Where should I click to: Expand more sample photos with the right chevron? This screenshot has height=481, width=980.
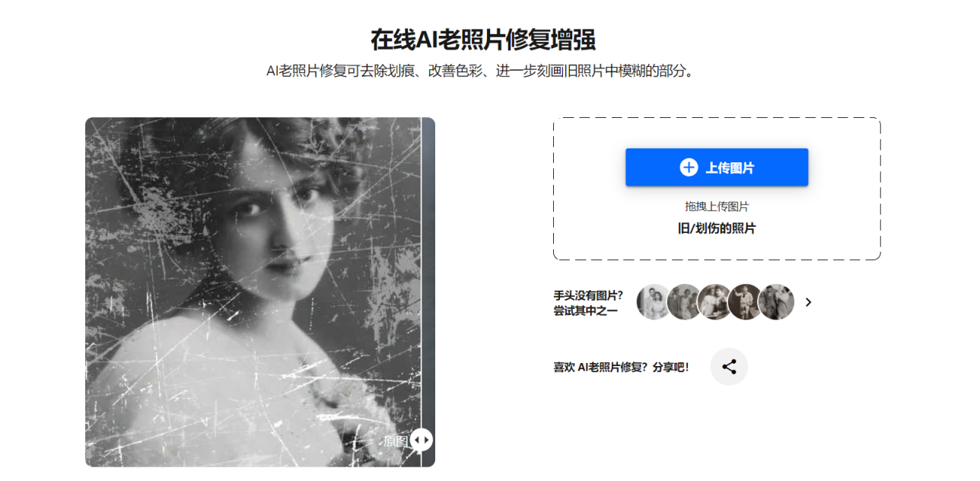point(808,302)
